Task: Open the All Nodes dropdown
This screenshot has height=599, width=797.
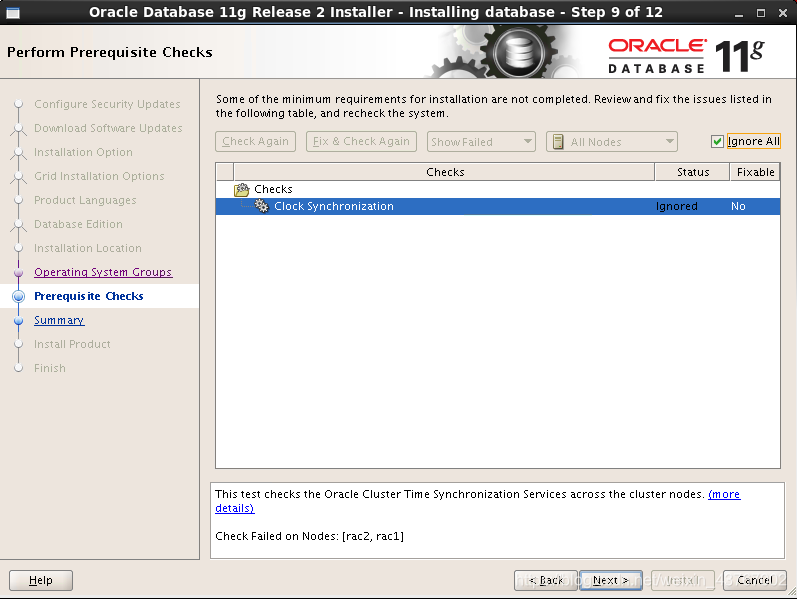Action: coord(611,142)
